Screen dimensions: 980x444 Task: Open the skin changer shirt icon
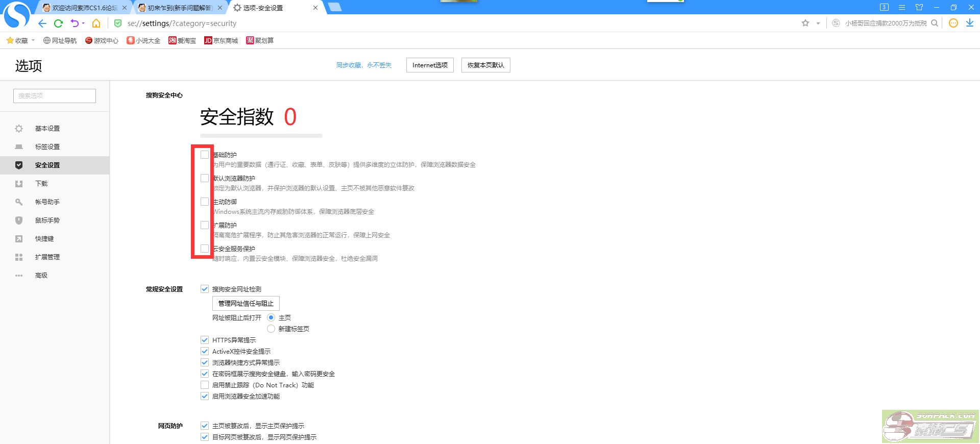point(919,8)
